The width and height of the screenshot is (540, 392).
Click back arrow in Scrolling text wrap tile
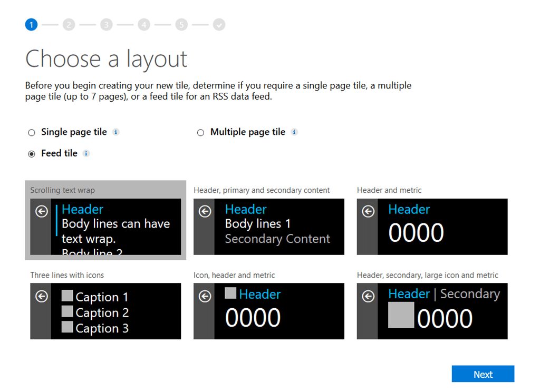(x=41, y=211)
